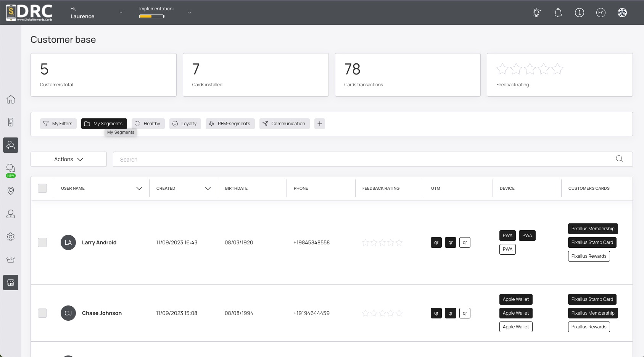Click first qr tag for Larry Android
The image size is (644, 357).
click(436, 242)
